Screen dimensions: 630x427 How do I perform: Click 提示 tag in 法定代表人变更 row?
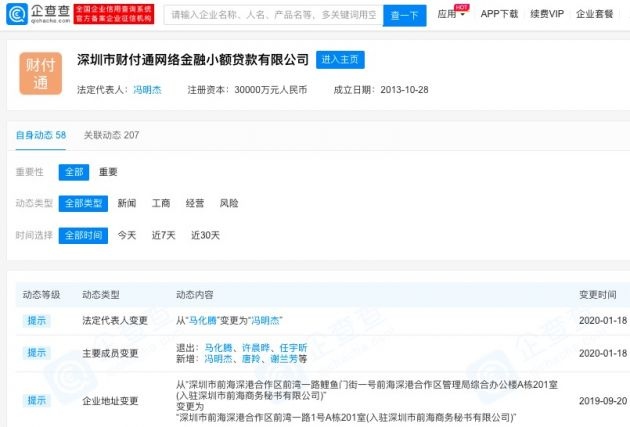point(37,320)
